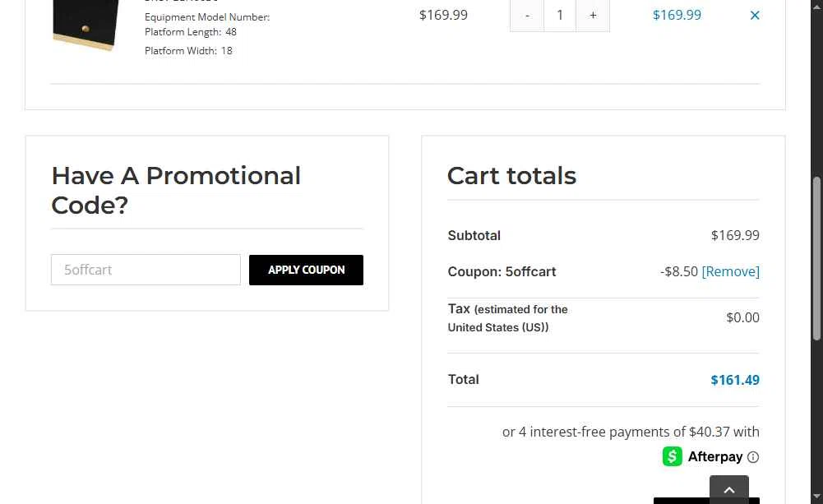Viewport: 823px width, 504px height.
Task: Remove the 5offcart coupon via Remove link
Action: point(730,271)
